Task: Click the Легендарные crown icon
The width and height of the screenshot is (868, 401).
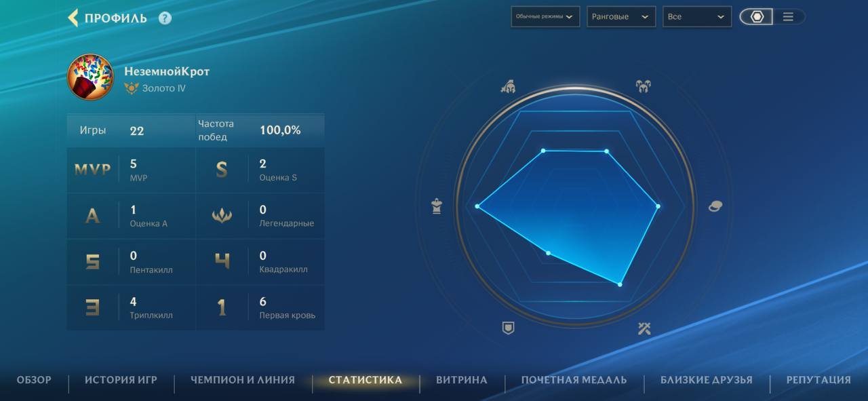Action: [x=222, y=216]
